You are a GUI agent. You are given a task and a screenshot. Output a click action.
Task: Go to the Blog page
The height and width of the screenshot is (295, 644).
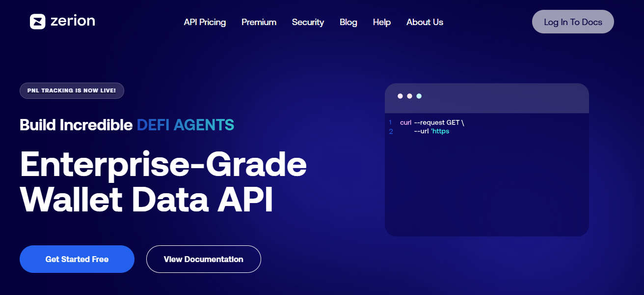coord(349,22)
